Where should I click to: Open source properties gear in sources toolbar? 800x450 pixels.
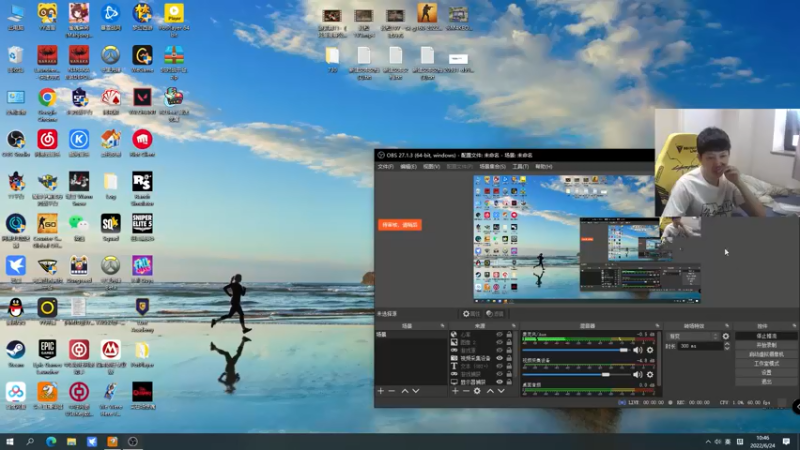click(477, 391)
